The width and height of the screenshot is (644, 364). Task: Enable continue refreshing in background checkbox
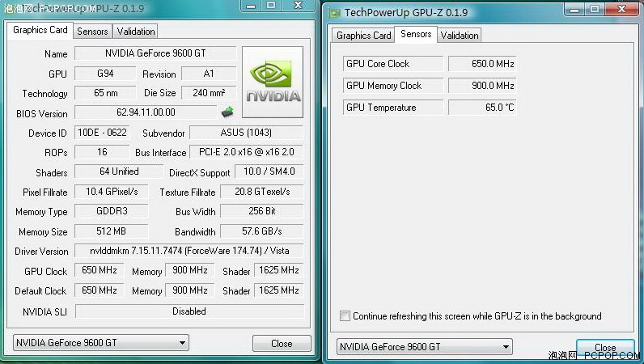(345, 316)
